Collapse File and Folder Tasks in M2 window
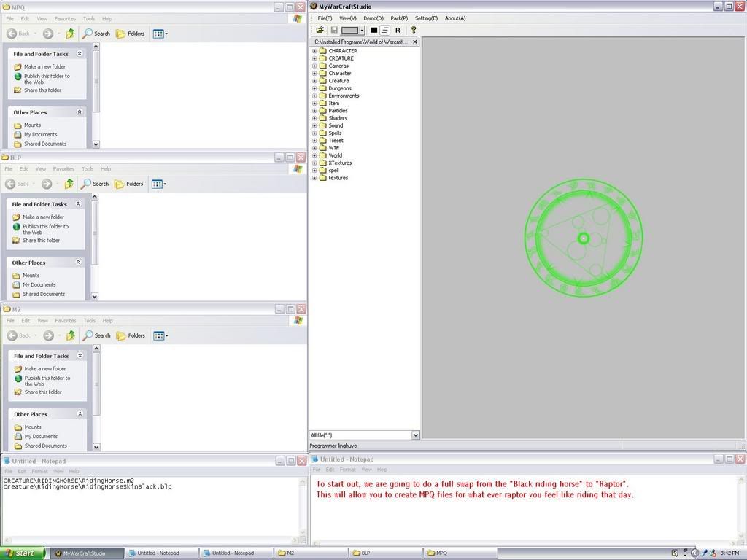The width and height of the screenshot is (747, 560). (80, 356)
